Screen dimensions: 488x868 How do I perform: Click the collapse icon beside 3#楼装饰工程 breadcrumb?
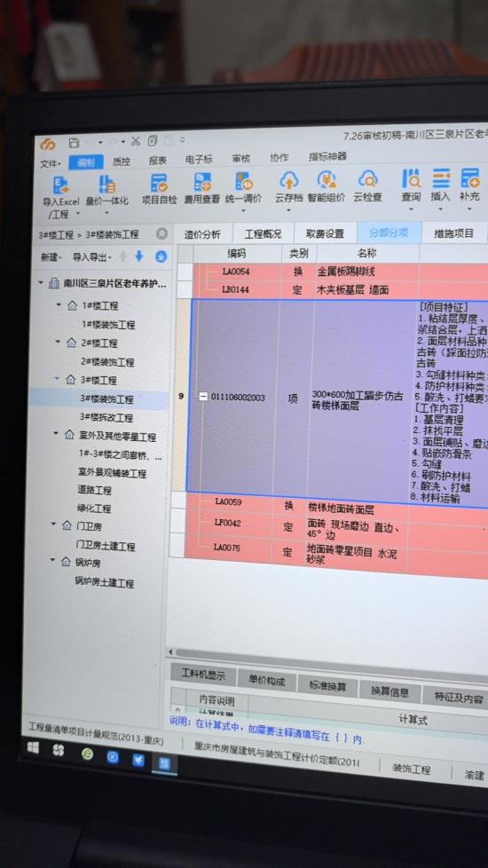pyautogui.click(x=161, y=233)
